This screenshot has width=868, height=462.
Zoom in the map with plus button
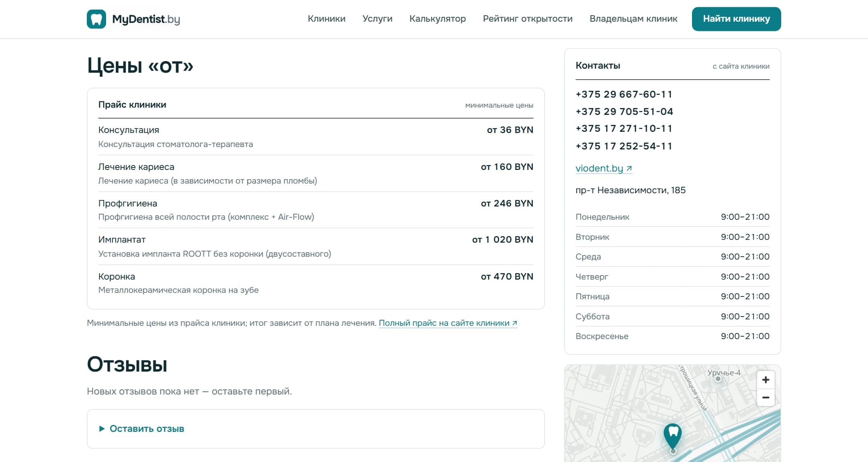tap(766, 380)
